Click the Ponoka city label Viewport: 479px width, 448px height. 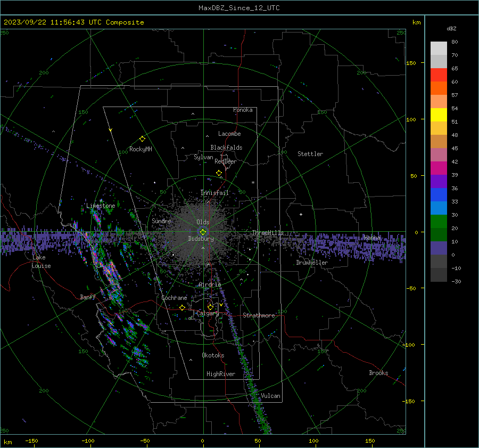coord(243,110)
